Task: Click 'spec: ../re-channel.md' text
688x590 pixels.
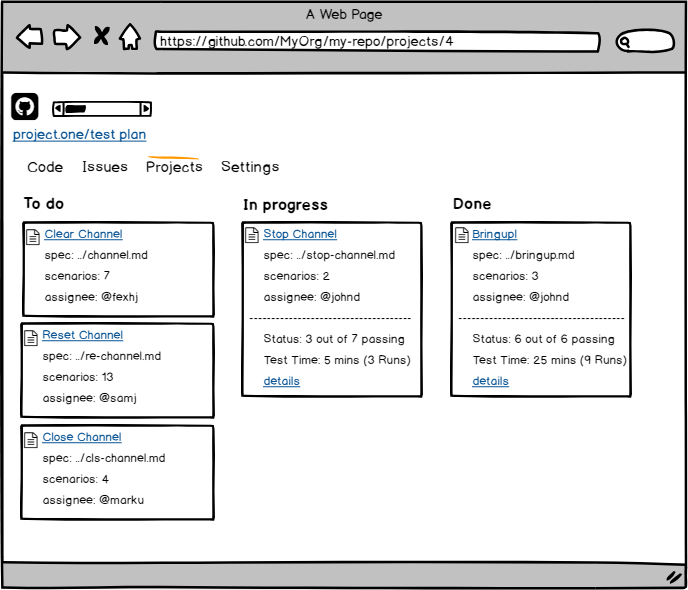Action: [x=102, y=356]
